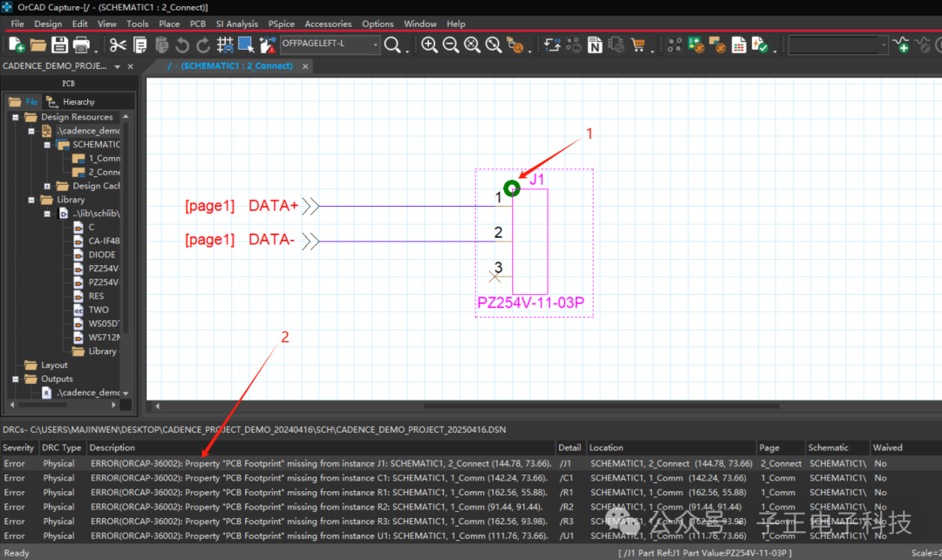Click the Find magnifier icon
Screen dimensions: 942x560
coord(392,45)
